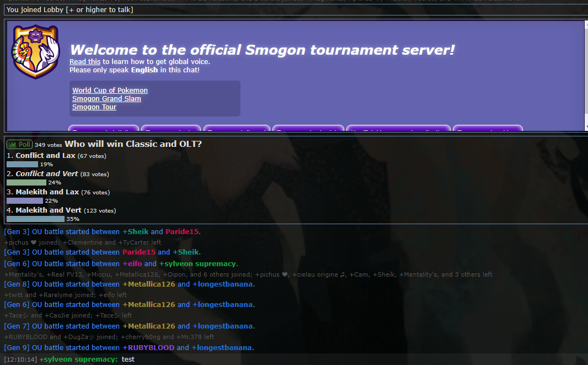The width and height of the screenshot is (588, 365).
Task: Click the poll option 'Conflict and Vert'
Action: pyautogui.click(x=46, y=174)
